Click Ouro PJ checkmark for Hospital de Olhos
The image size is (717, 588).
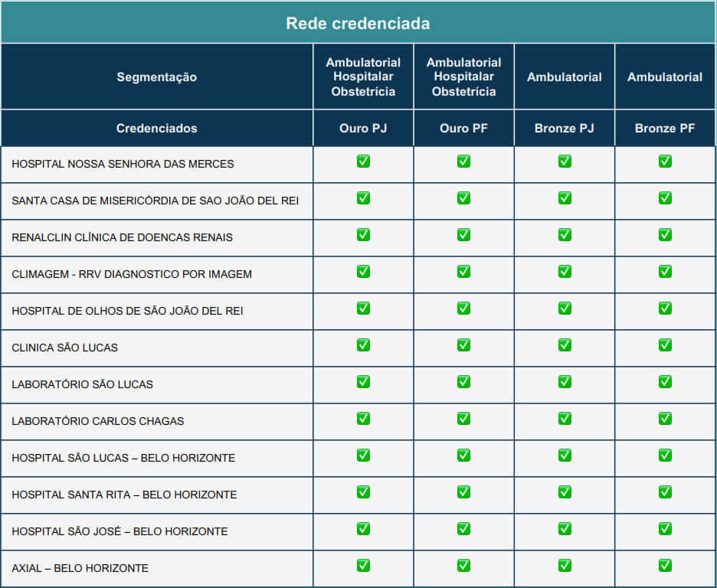[x=363, y=309]
